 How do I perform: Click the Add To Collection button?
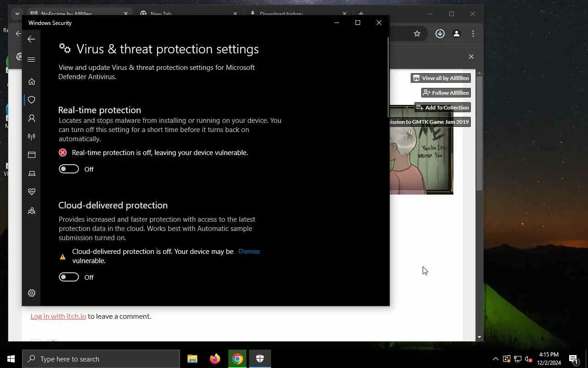point(442,108)
